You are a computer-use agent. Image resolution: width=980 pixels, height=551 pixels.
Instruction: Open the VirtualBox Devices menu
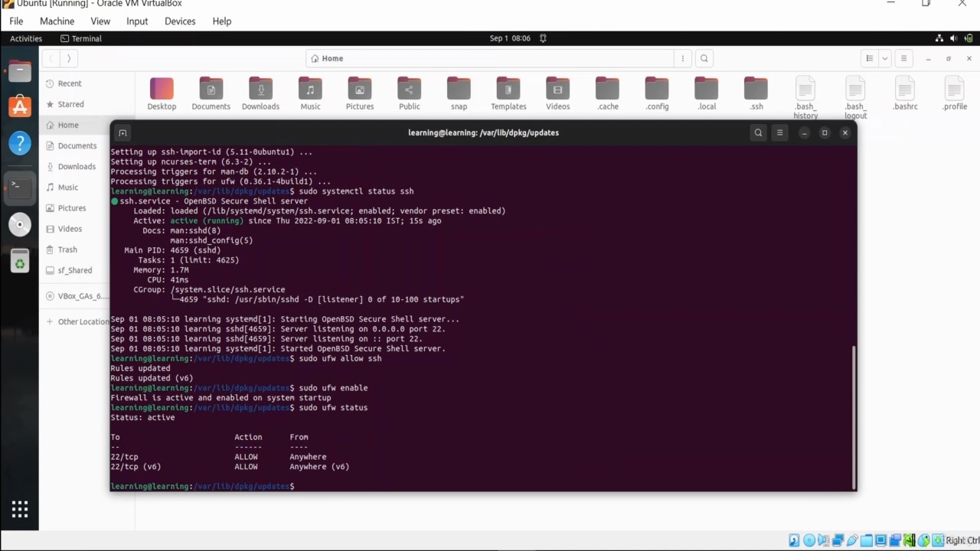coord(180,21)
